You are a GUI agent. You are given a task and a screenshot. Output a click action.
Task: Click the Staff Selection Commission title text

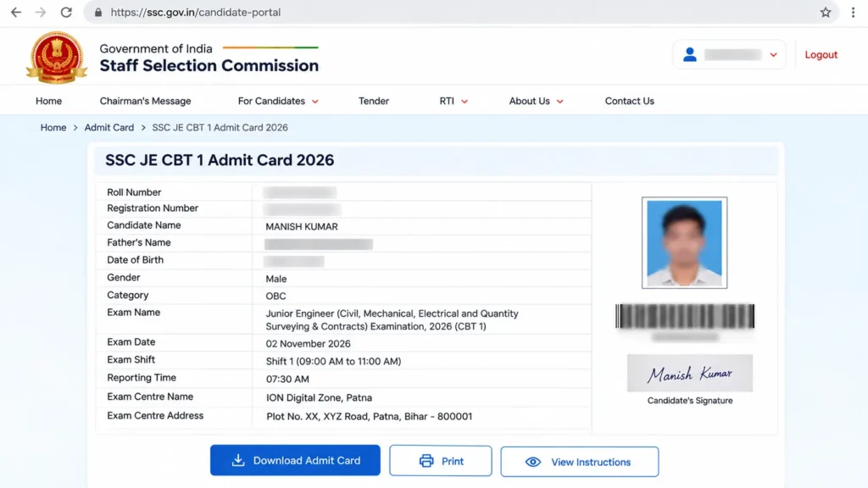pos(209,66)
